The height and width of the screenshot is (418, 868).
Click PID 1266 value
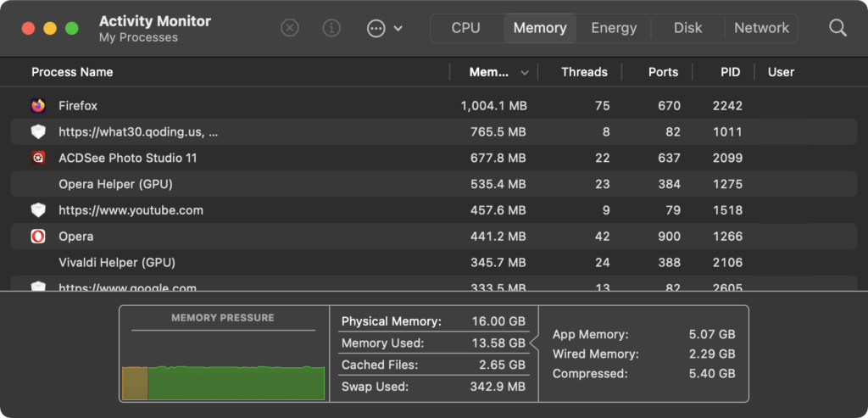(728, 237)
